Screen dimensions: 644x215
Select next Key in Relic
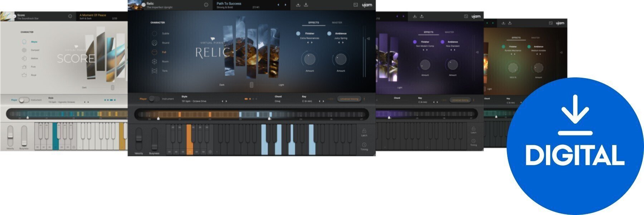[323, 101]
